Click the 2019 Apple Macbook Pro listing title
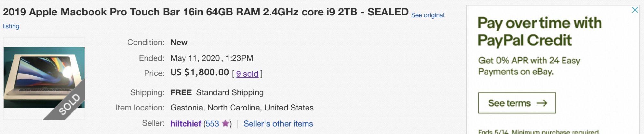Screen dimensions: 644x134 coord(205,12)
